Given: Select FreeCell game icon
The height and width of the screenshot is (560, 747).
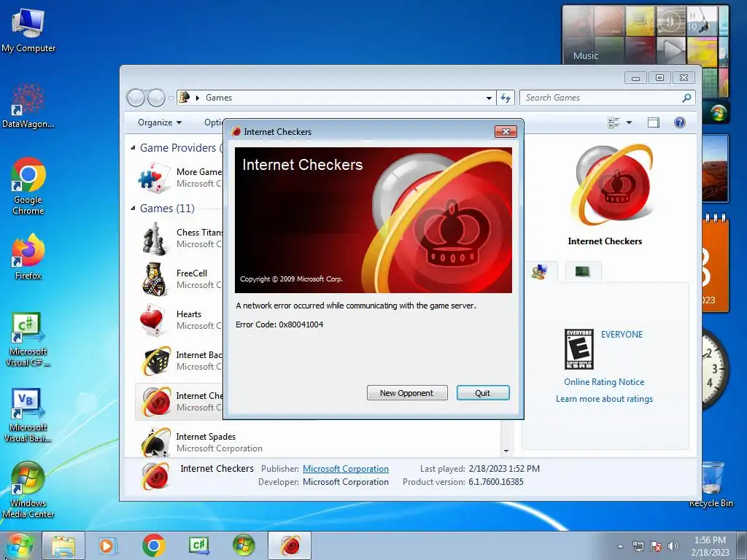Looking at the screenshot, I should coord(154,279).
